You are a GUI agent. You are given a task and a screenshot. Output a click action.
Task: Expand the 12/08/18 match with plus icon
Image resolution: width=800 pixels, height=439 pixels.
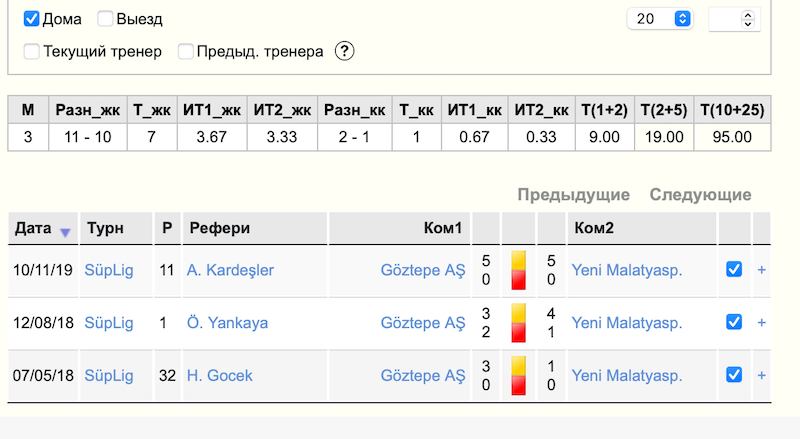pos(761,323)
